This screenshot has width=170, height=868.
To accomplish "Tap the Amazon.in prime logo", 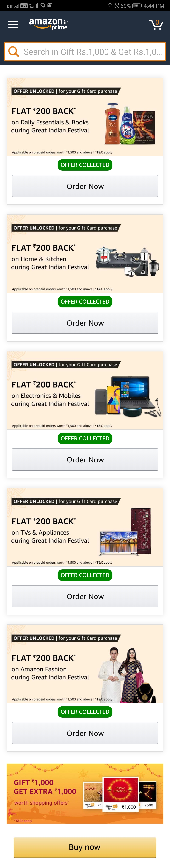I will (x=49, y=24).
